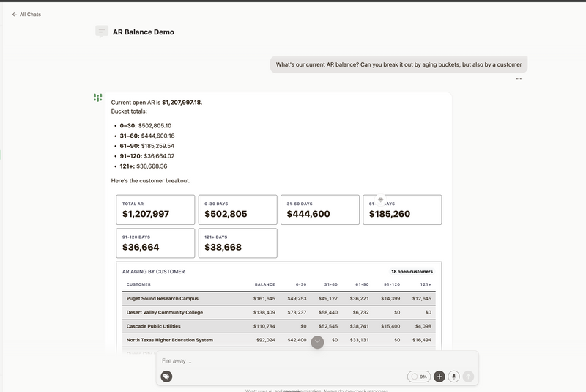This screenshot has height=392, width=586.
Task: Click the chat bubble icon beside AR Balance Demo
Action: (102, 32)
